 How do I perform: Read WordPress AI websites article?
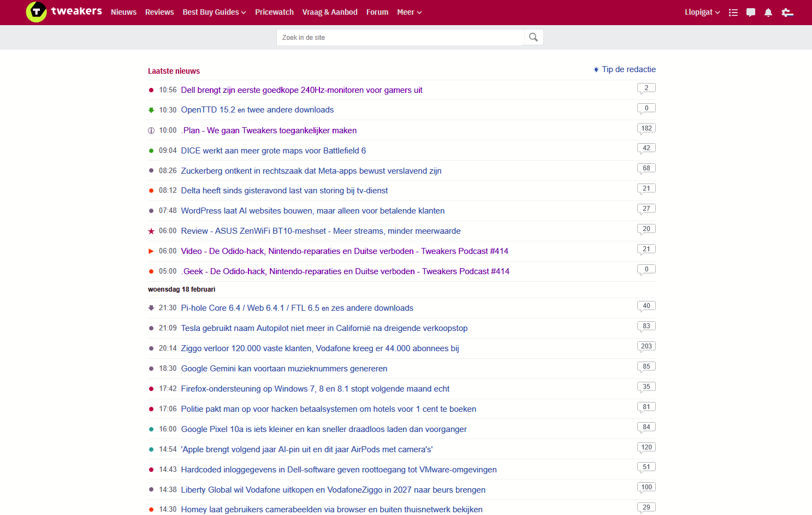click(313, 211)
